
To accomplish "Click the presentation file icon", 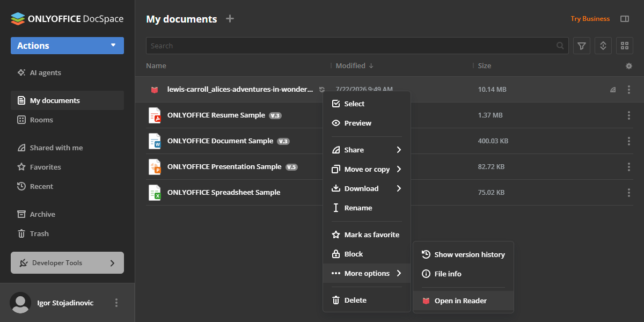I will 155,167.
